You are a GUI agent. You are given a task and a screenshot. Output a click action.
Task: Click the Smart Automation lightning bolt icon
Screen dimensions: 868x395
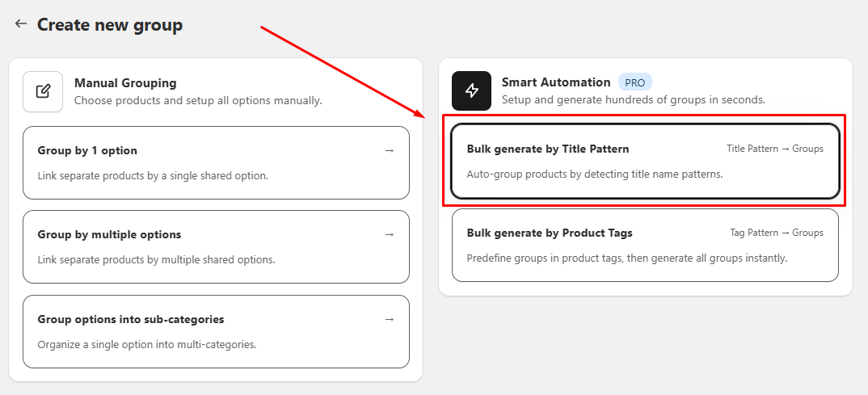click(x=472, y=90)
